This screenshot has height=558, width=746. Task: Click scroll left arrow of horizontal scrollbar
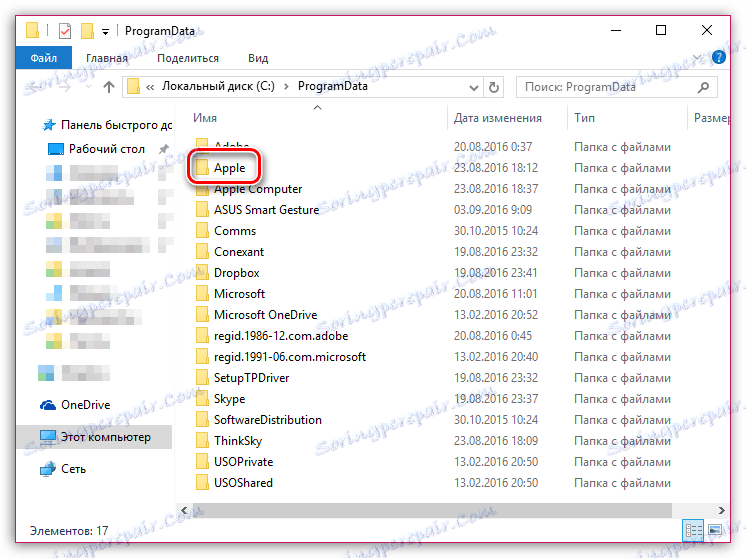click(185, 510)
